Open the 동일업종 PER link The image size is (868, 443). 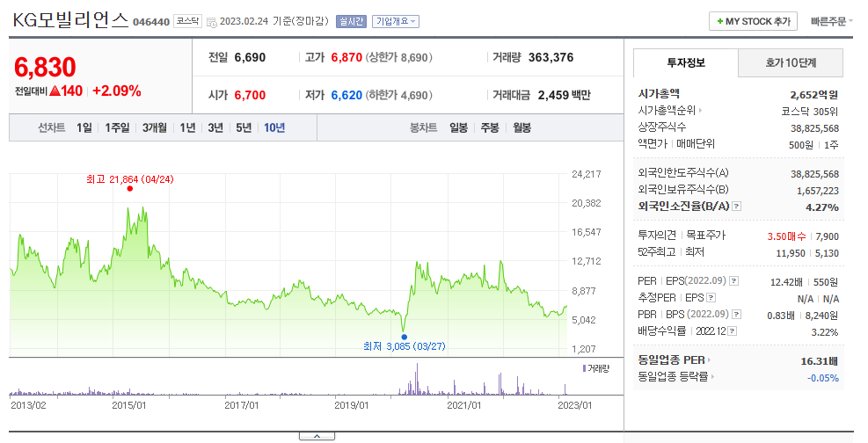[672, 360]
